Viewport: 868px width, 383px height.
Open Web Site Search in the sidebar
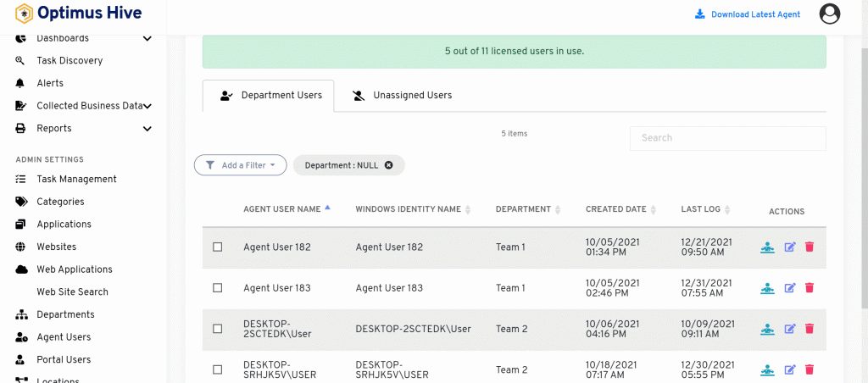point(73,291)
